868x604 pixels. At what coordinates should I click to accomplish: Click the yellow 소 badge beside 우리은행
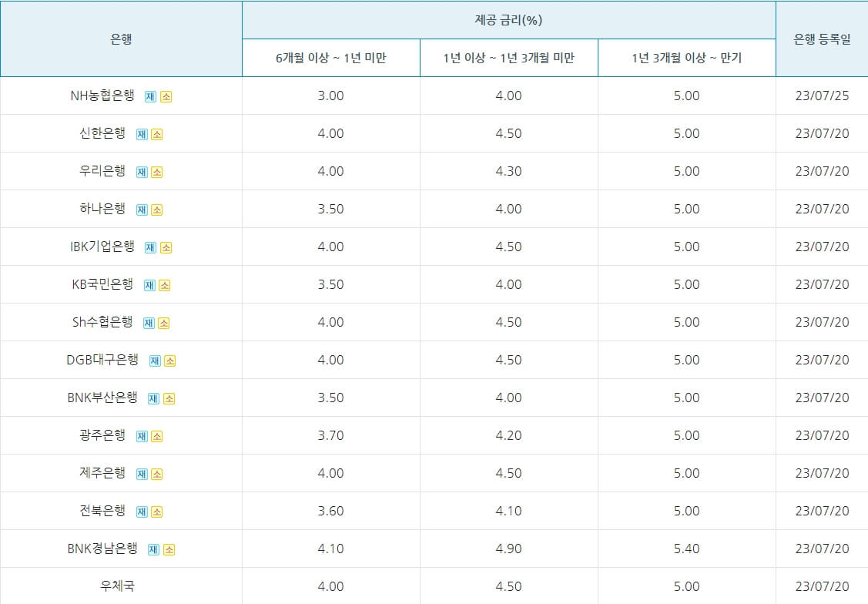(157, 172)
